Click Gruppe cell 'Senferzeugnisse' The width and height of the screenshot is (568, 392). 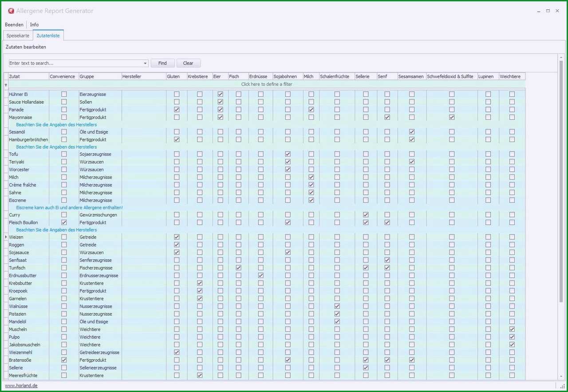tap(100, 260)
